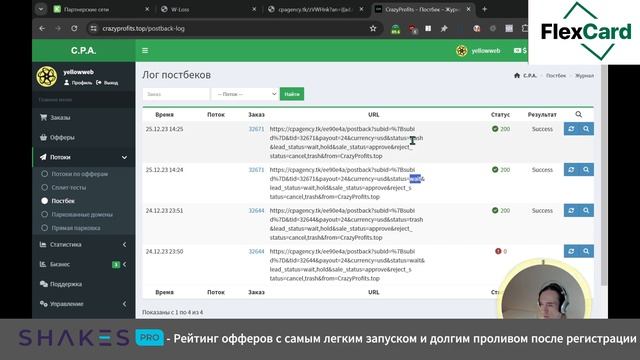This screenshot has width=640, height=360.
Task: Click the browser address bar URL
Action: click(143, 29)
